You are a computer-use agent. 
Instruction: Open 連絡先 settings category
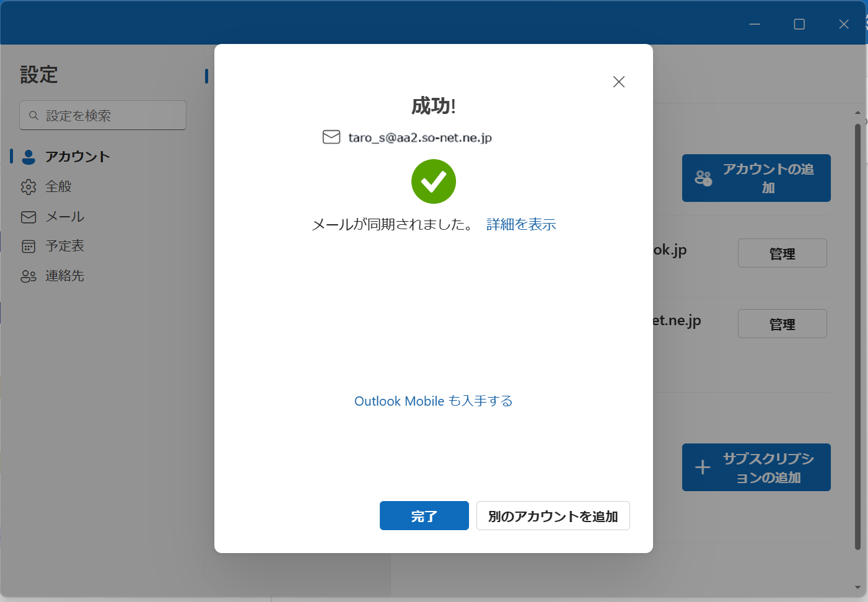point(64,276)
